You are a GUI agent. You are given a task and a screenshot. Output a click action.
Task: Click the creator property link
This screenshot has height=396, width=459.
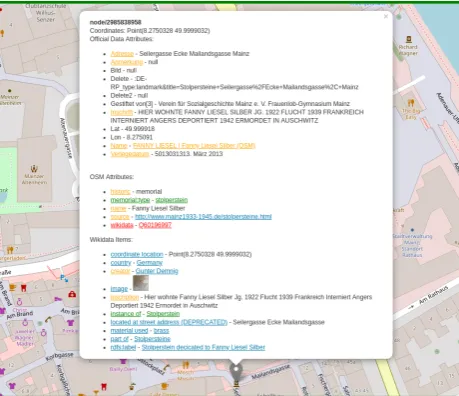tap(120, 271)
